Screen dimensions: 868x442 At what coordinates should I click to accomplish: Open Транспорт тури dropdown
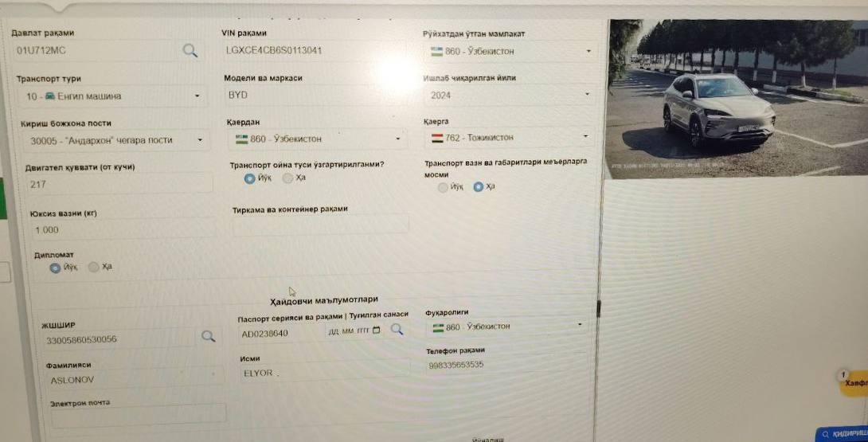(x=113, y=96)
